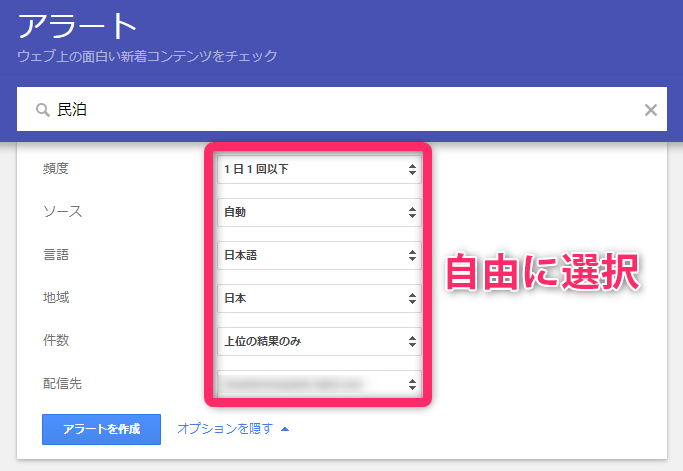Open the 言語 dropdown set to 日本語
Viewport: 683px width, 471px height.
pos(319,255)
